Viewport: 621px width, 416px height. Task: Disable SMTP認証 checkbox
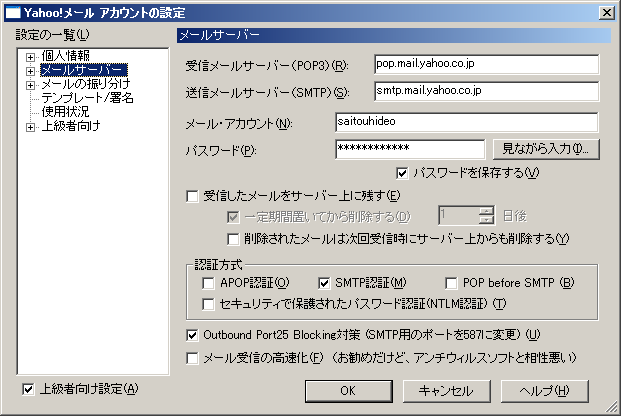tap(324, 283)
